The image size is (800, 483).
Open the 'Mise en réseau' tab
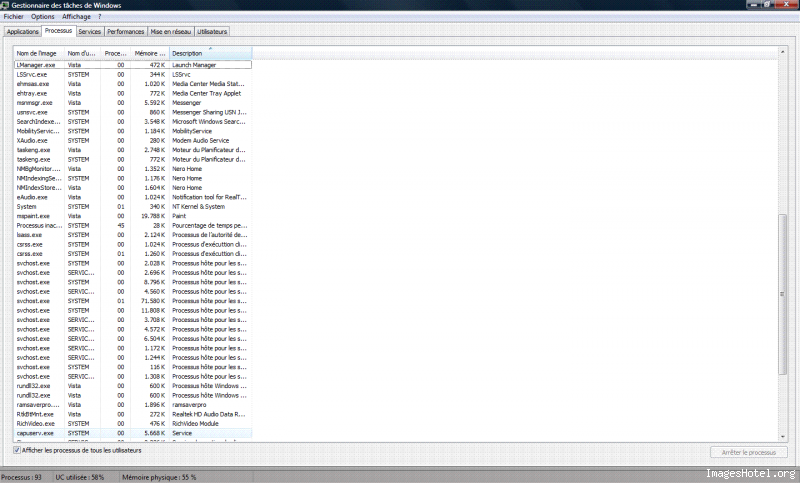171,32
